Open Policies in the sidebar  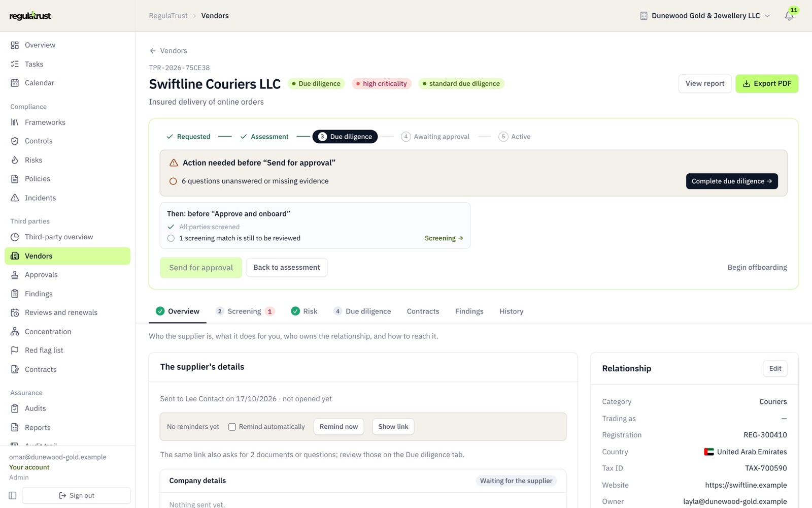tap(67, 179)
